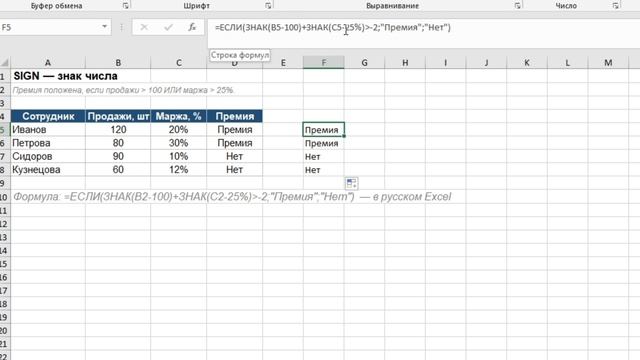Select cell F6 showing 'Премия'
Viewport: 640px width, 360px height.
point(324,143)
